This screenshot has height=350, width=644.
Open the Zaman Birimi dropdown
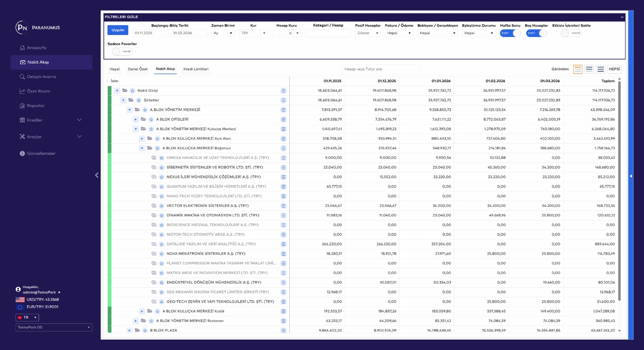coord(223,33)
